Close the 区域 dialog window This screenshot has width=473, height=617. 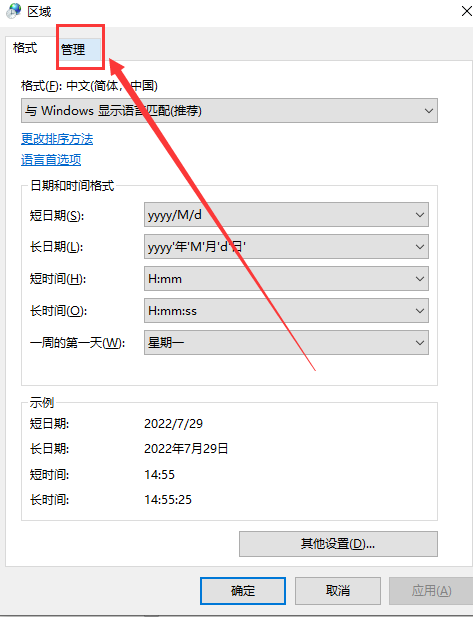pyautogui.click(x=466, y=11)
